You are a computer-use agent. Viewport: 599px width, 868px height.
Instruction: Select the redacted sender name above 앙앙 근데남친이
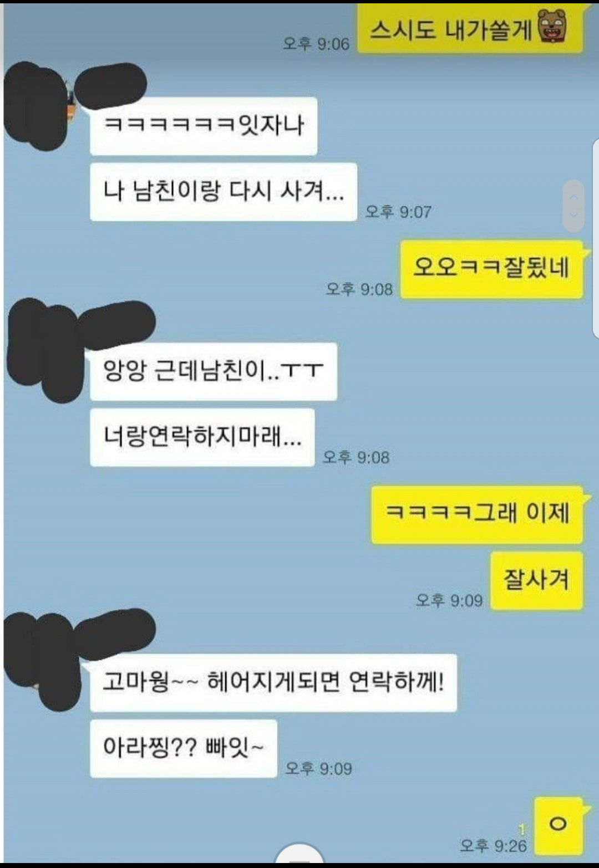115,325
